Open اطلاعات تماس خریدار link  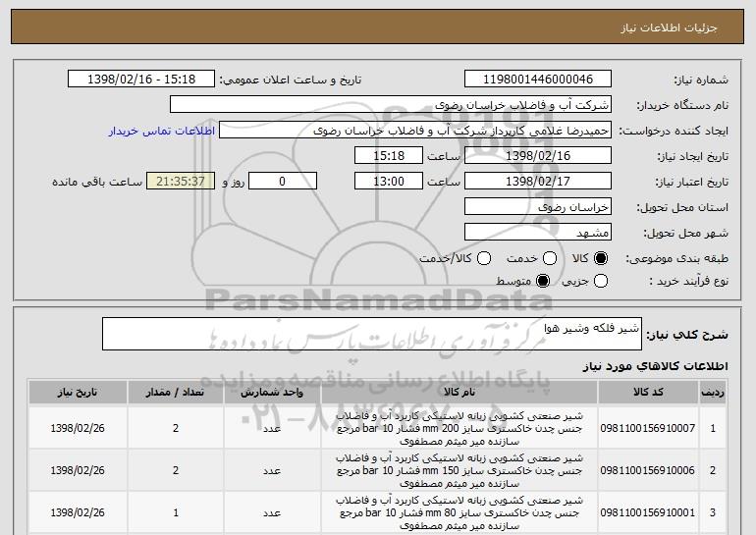[162, 131]
